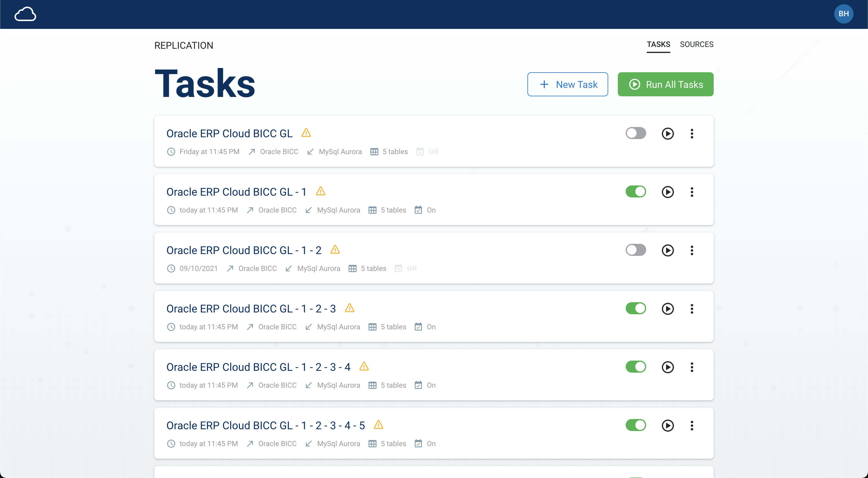Open kebab menu for GL - 1 - 2 - 3 - 4 - 5
Viewport: 868px width, 478px height.
(x=692, y=426)
